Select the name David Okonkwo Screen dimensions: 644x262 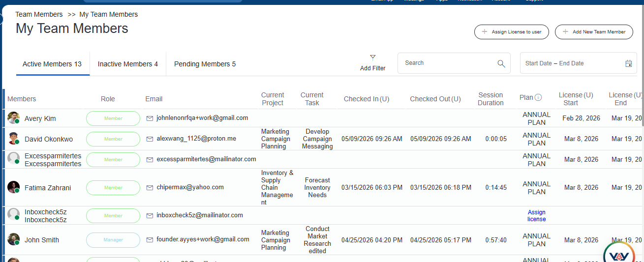(49, 139)
